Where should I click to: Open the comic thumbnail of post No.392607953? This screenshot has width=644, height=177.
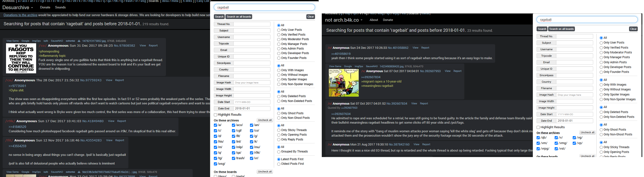pyautogui.click(x=343, y=83)
